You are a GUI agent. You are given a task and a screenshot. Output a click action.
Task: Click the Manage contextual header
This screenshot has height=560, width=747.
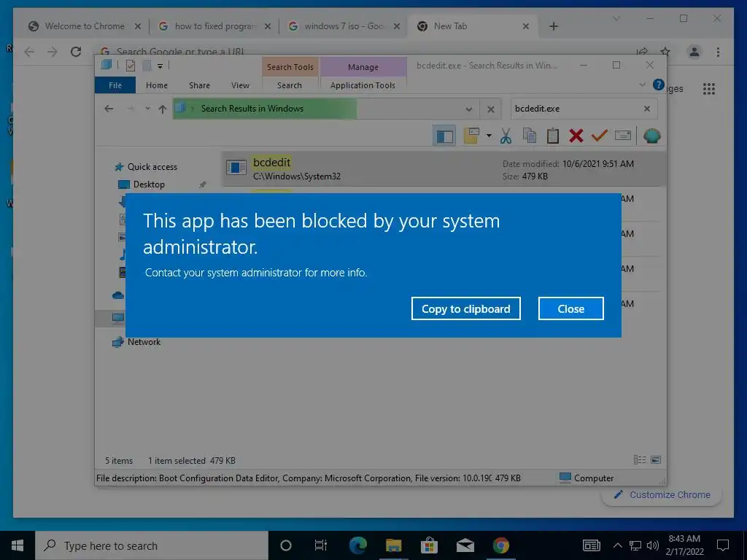point(363,67)
